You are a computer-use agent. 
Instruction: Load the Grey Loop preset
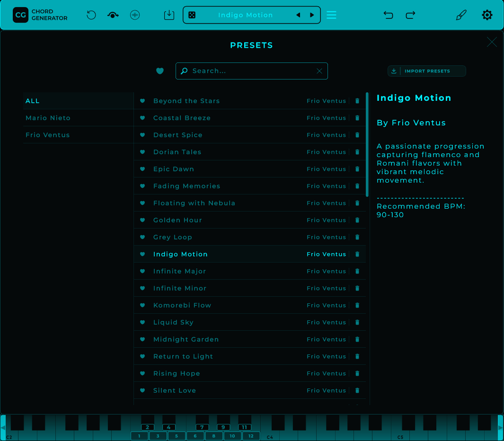pos(250,237)
